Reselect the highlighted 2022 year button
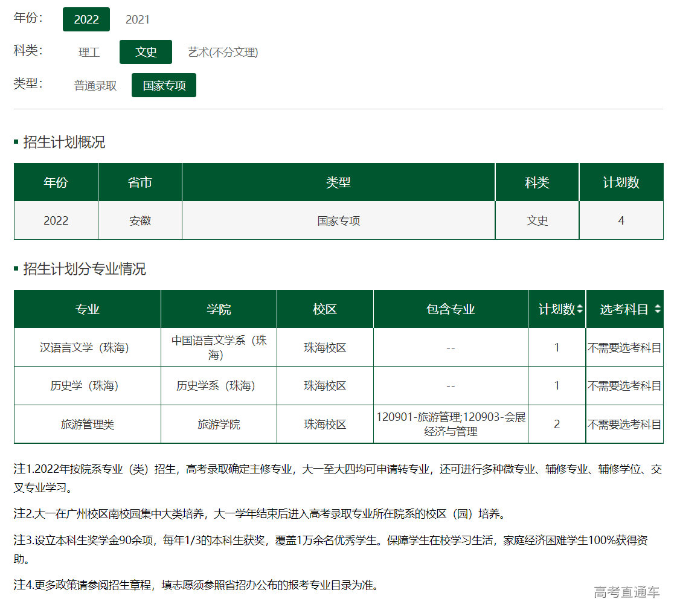Screen dimensions: 677x616 [86, 19]
